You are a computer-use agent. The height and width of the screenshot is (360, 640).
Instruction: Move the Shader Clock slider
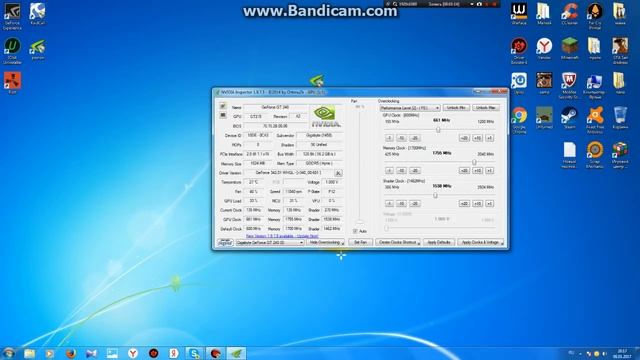pos(436,195)
